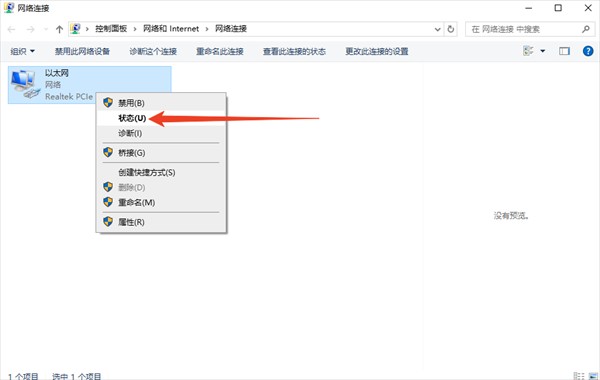The image size is (600, 380).
Task: Click the change view icon
Action: pyautogui.click(x=528, y=51)
